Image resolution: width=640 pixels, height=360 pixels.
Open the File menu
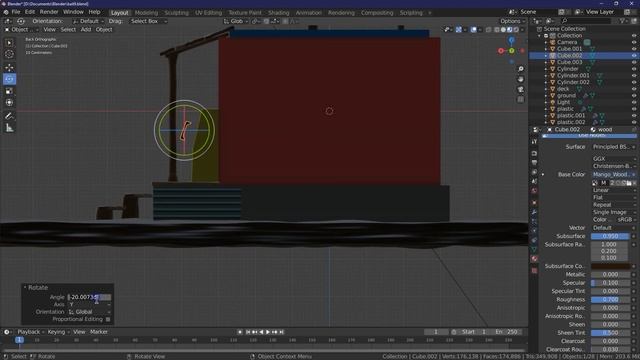16,12
